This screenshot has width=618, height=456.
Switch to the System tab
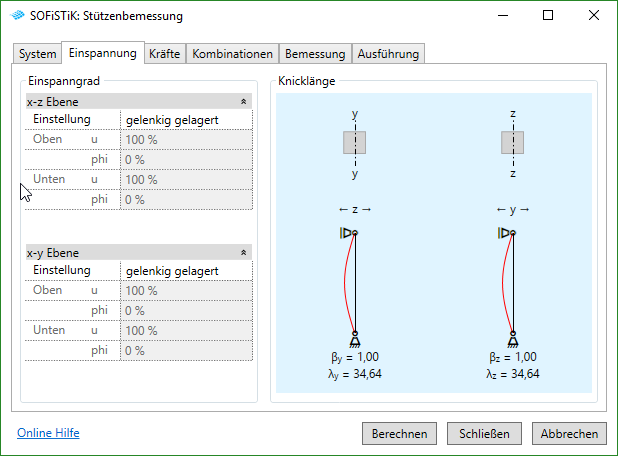[x=38, y=54]
